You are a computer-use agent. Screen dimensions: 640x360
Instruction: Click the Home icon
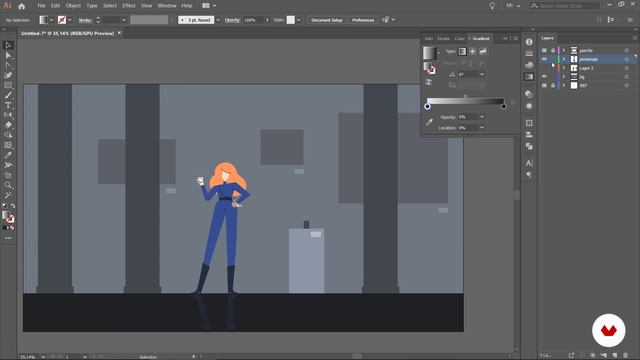click(x=22, y=6)
